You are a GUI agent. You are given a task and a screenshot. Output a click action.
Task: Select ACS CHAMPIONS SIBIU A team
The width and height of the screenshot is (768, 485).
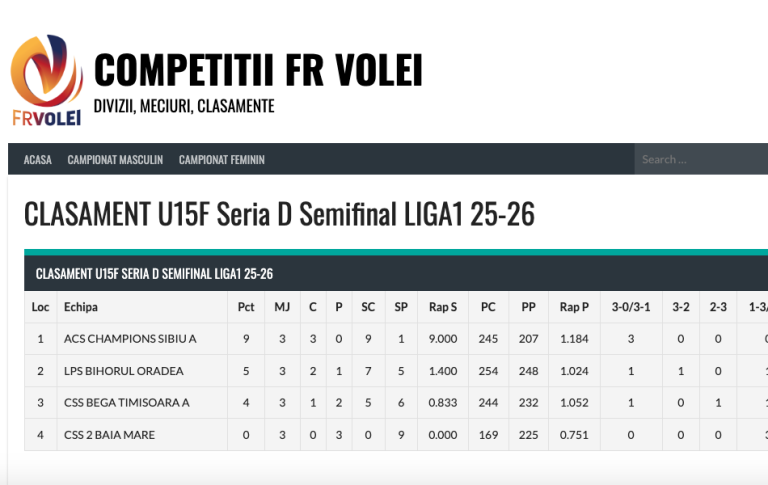click(130, 339)
